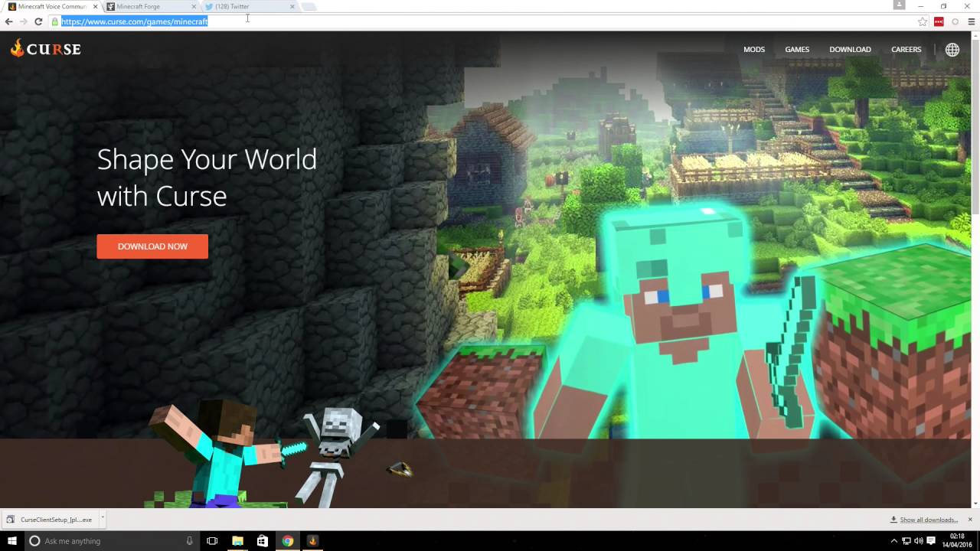
Task: Open Curse app from taskbar
Action: (x=312, y=541)
